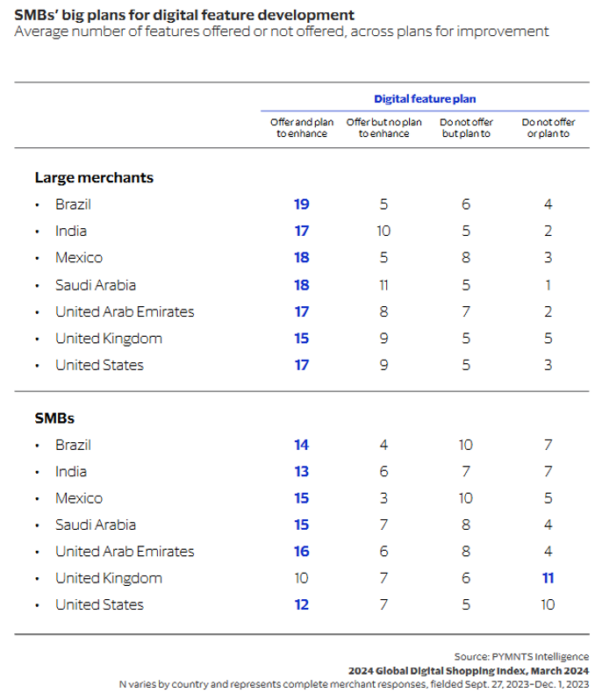Click Brazil under Large merchants

coord(73,204)
